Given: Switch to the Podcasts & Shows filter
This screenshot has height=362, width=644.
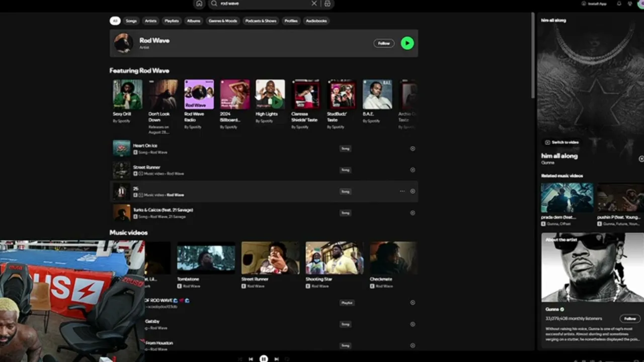Looking at the screenshot, I should tap(261, 21).
